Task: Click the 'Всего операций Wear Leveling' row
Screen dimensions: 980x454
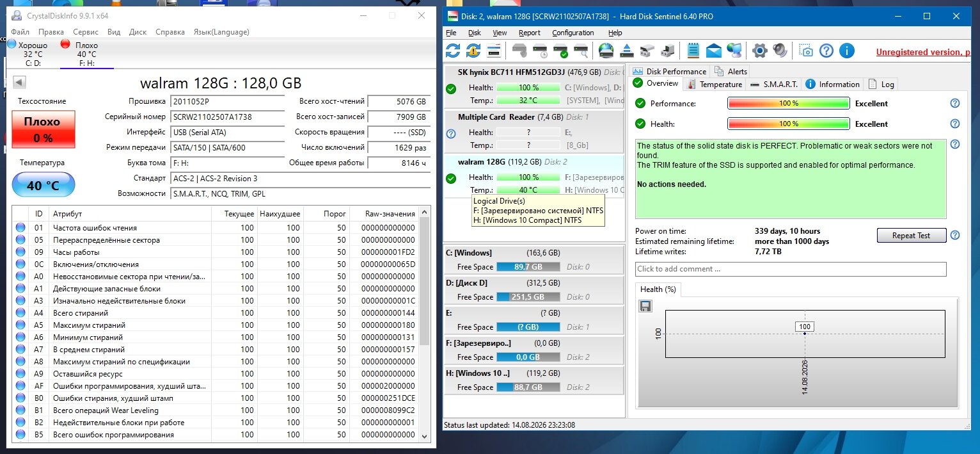Action: click(x=216, y=410)
